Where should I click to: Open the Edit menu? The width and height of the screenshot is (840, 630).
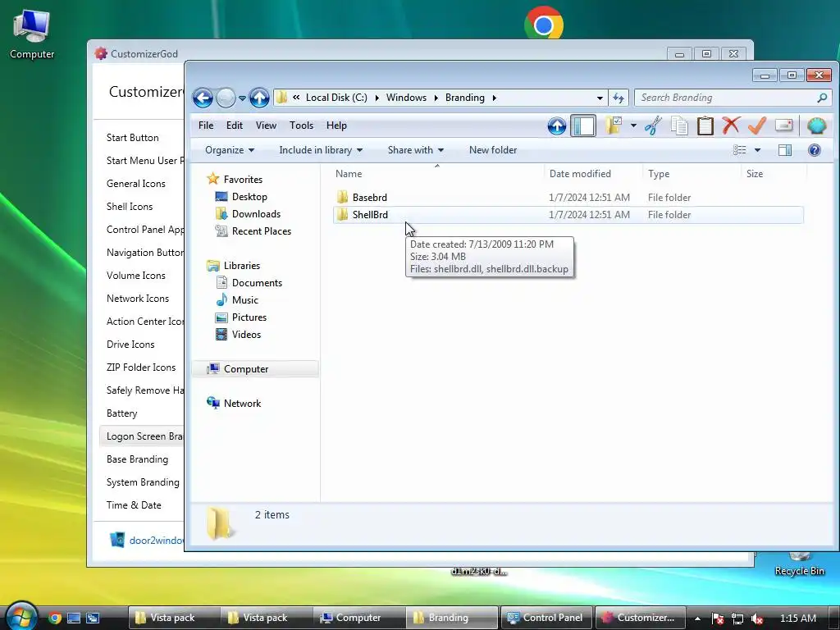(234, 126)
